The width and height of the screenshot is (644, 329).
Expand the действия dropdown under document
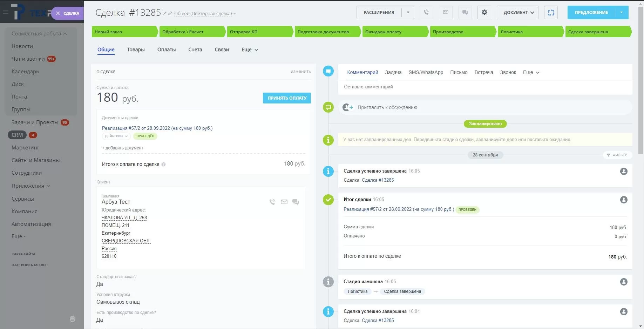click(116, 136)
